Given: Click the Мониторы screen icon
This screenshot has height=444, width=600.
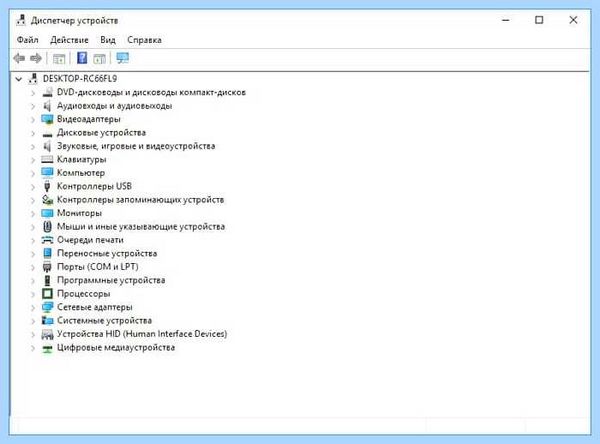Looking at the screenshot, I should [47, 213].
